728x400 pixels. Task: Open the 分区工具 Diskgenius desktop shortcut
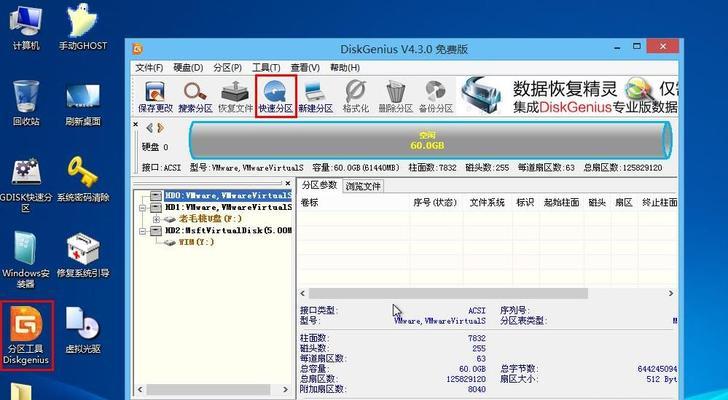pos(26,335)
